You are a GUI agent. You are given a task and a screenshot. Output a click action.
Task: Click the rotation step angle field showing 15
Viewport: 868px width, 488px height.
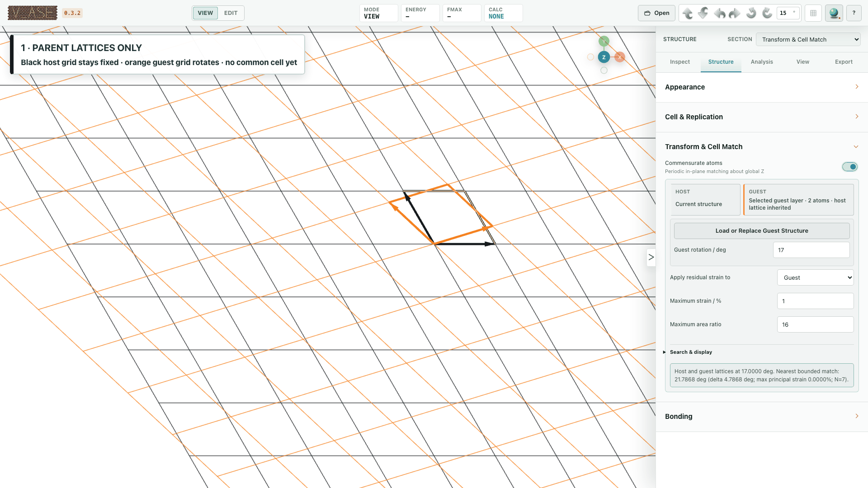788,13
